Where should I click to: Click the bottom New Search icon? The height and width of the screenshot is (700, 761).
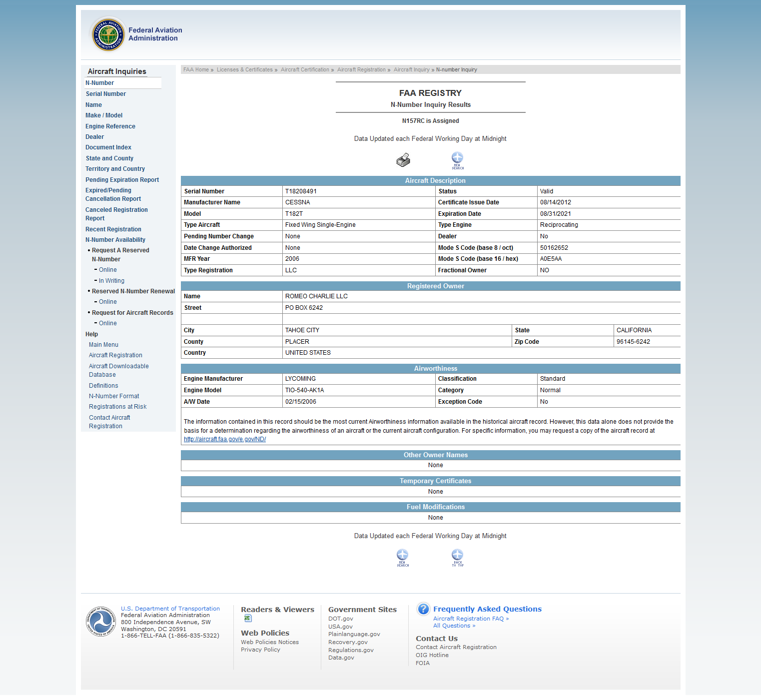tap(403, 558)
